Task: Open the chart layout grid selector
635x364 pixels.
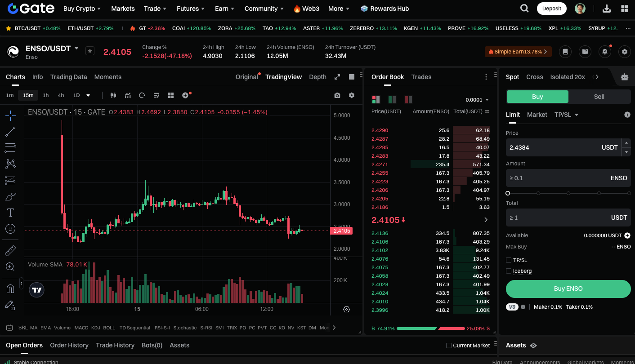Action: click(x=171, y=95)
